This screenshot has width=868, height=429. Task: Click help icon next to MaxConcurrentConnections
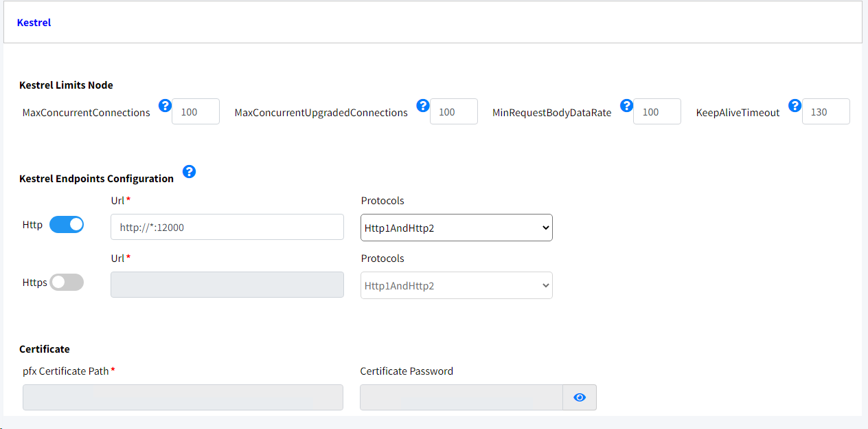(165, 105)
